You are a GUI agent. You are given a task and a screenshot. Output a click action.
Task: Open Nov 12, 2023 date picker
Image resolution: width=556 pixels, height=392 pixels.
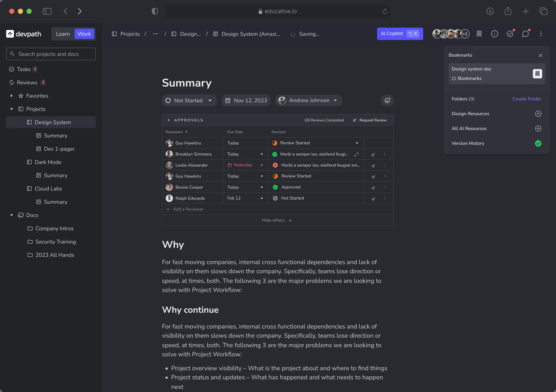[246, 100]
